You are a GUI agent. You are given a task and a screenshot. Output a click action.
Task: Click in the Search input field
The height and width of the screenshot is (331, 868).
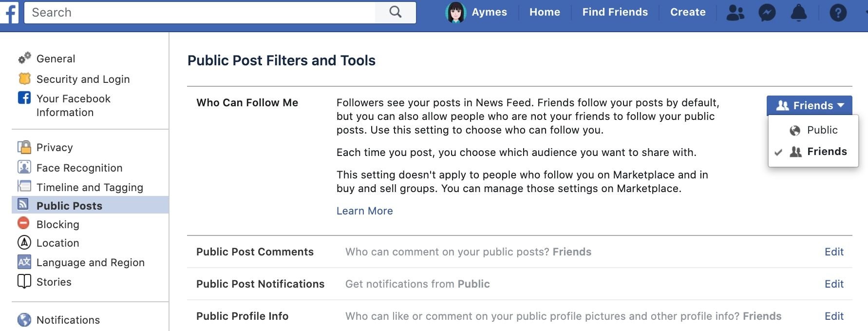click(x=200, y=12)
